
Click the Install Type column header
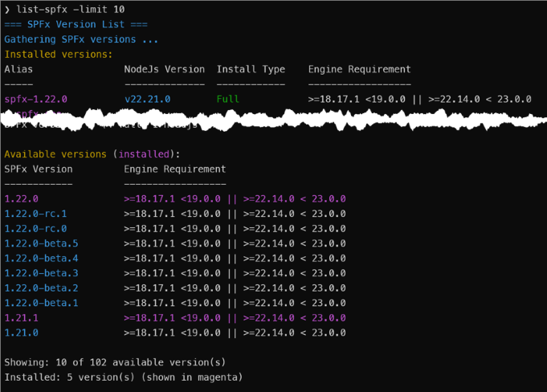251,70
